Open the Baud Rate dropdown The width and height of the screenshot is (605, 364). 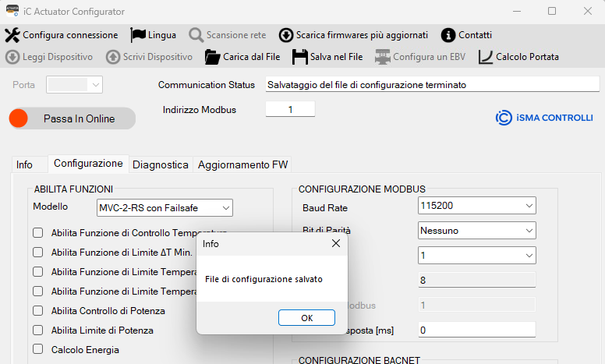pyautogui.click(x=477, y=206)
